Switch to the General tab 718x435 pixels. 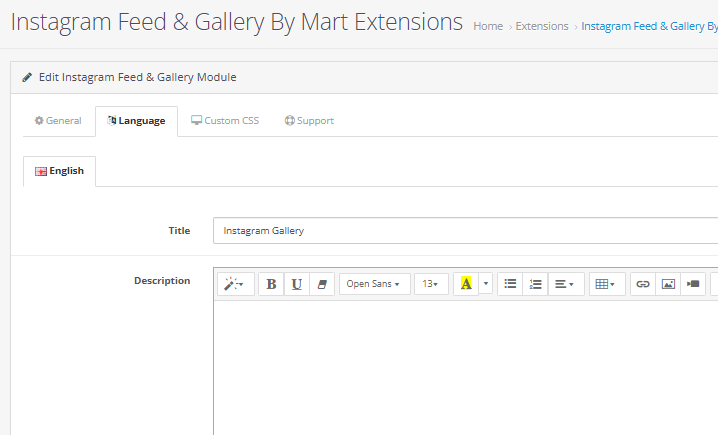click(58, 121)
